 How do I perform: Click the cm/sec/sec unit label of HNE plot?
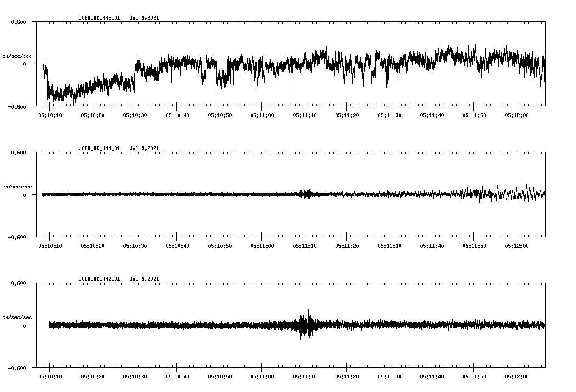click(x=17, y=56)
